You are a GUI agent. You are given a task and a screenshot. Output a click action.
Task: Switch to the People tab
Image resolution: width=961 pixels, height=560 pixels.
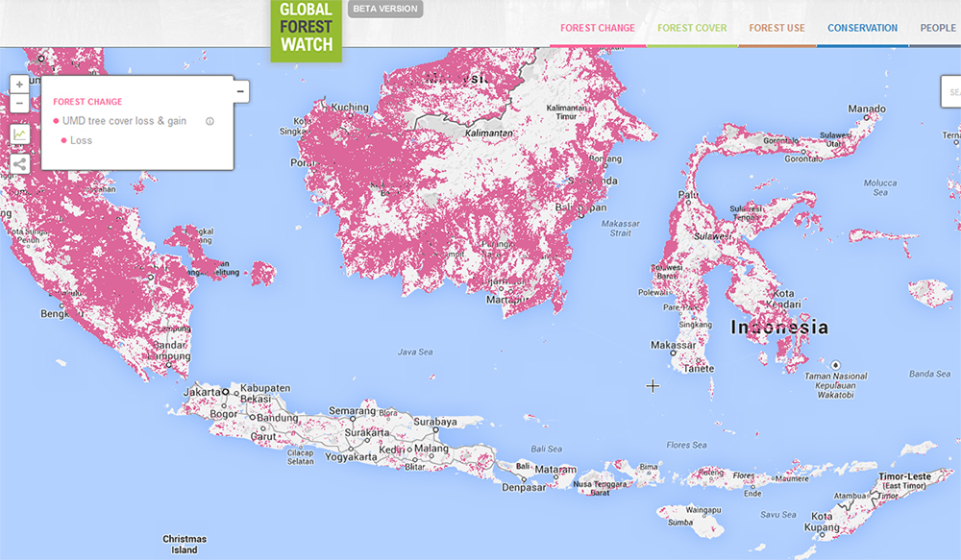coord(938,28)
